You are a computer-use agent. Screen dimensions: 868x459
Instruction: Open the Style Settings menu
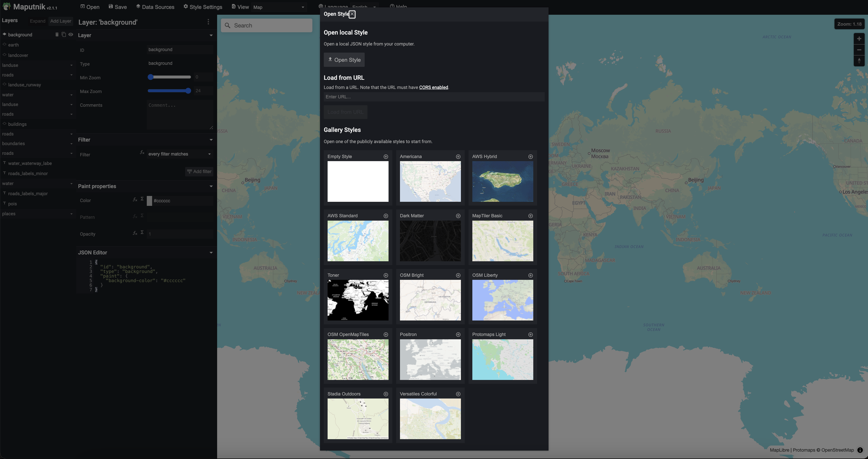pos(203,7)
